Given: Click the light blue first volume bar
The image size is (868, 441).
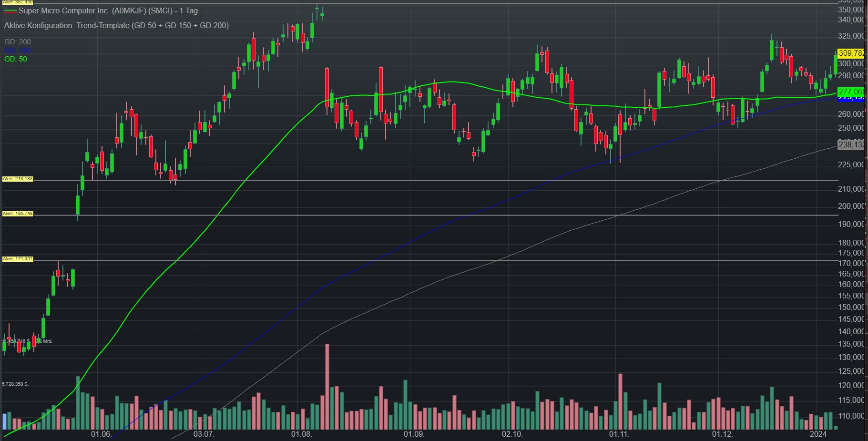Looking at the screenshot, I should point(5,421).
